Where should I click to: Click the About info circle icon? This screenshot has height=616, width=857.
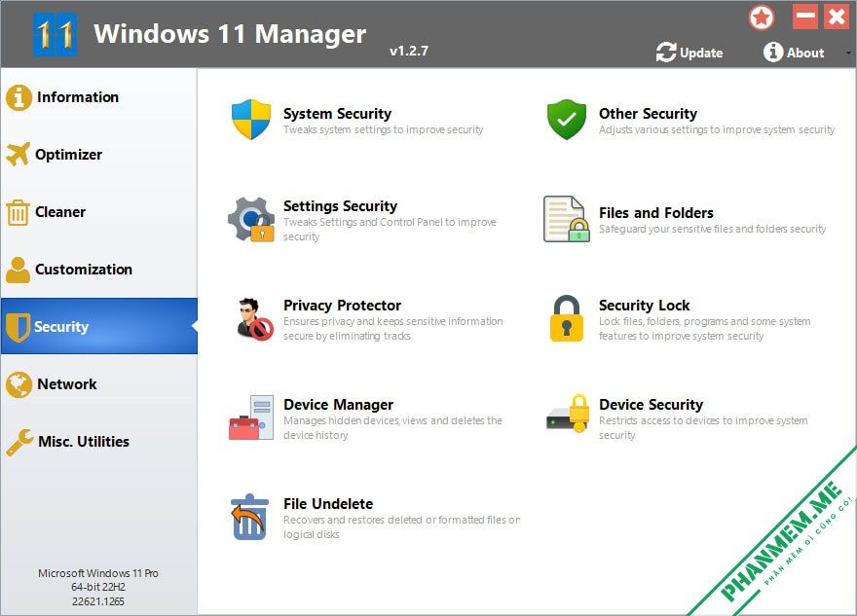click(x=773, y=52)
